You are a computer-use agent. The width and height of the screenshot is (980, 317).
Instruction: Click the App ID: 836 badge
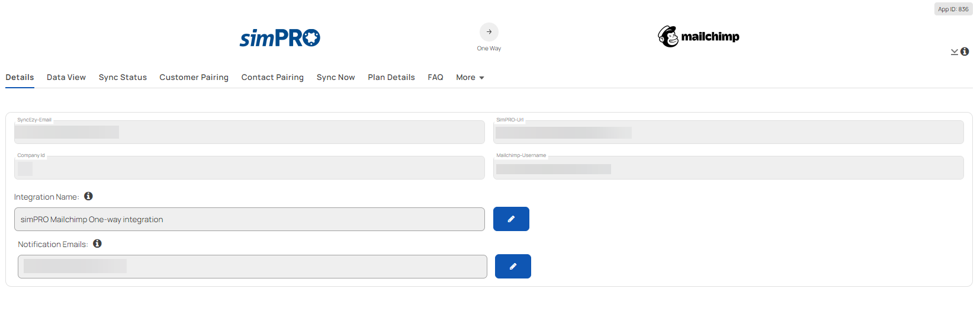pyautogui.click(x=953, y=9)
